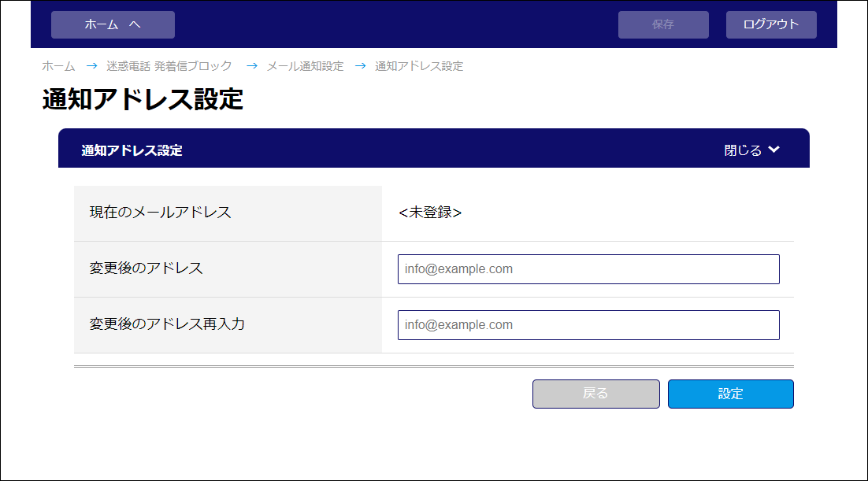The image size is (868, 481).
Task: Open 迷惑電話 発着信ブロック breadcrumb link
Action: (169, 66)
